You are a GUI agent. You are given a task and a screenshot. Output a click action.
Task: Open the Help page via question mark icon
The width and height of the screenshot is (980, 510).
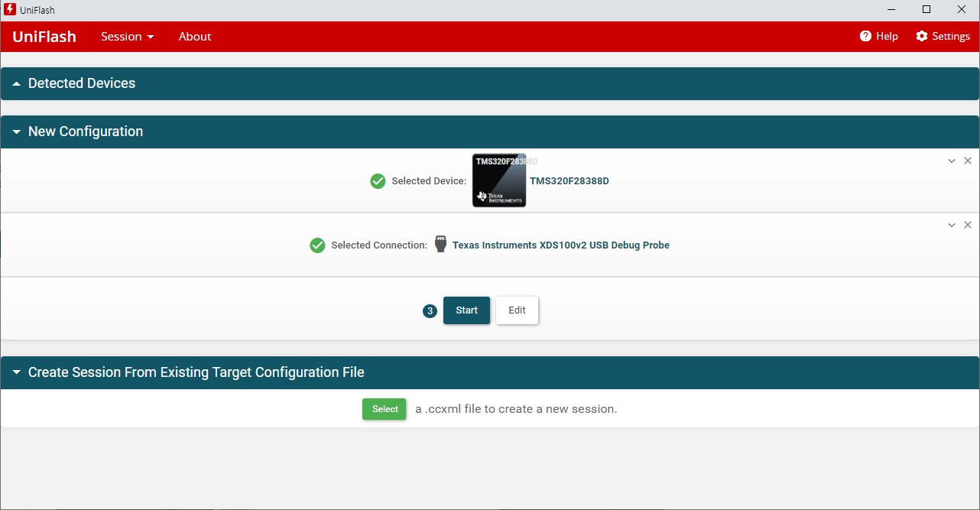865,36
